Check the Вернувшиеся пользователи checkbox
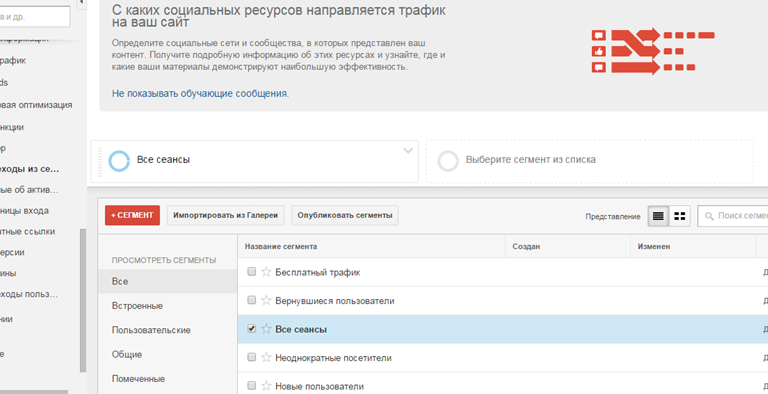The height and width of the screenshot is (394, 768). [x=252, y=300]
